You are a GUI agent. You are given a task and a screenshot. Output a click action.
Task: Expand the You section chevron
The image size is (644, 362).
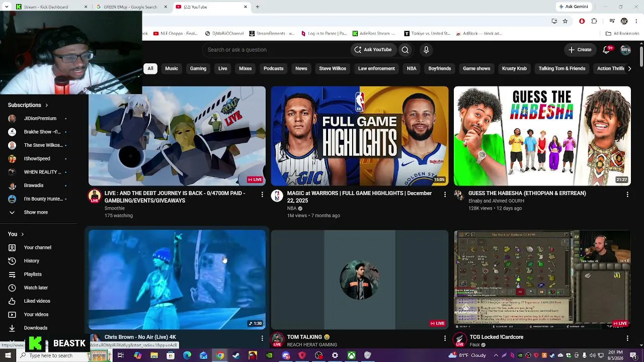point(23,234)
